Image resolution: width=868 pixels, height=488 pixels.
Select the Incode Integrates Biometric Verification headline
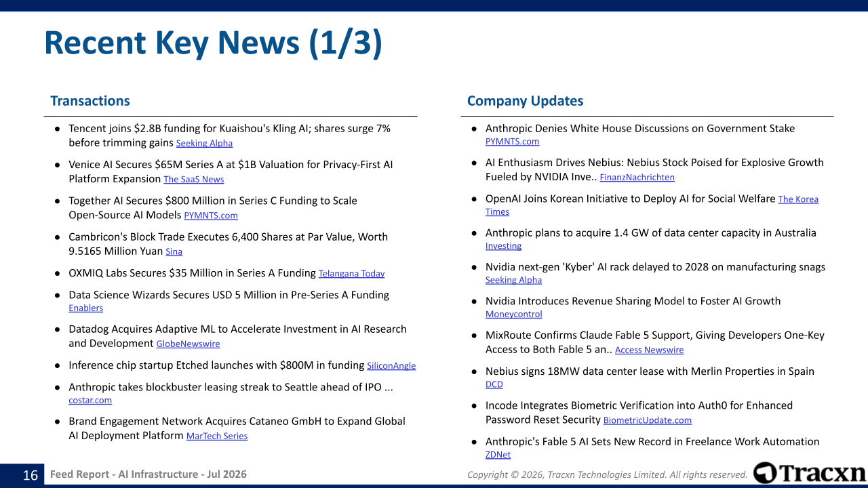click(639, 412)
